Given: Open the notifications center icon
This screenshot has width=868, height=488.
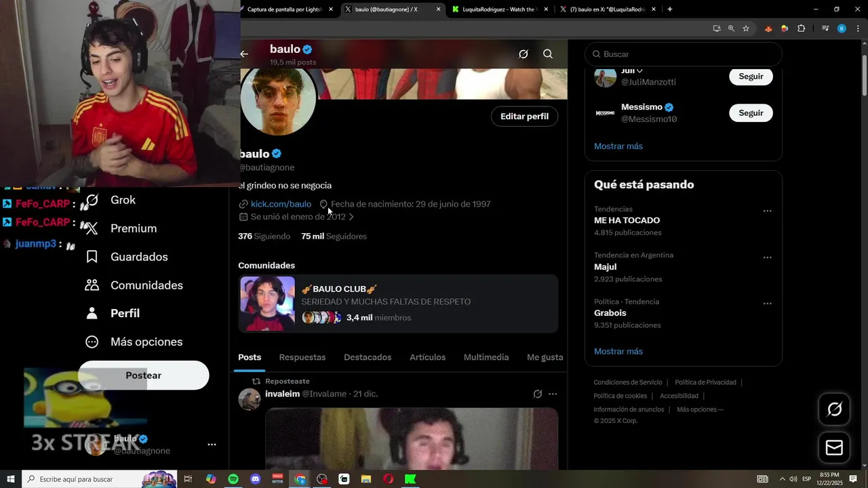Looking at the screenshot, I should pos(853,479).
